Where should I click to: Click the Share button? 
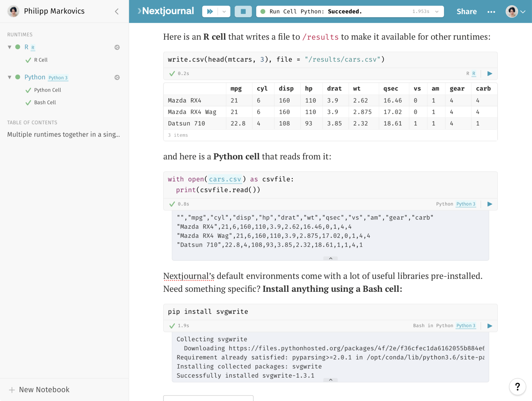coord(466,12)
